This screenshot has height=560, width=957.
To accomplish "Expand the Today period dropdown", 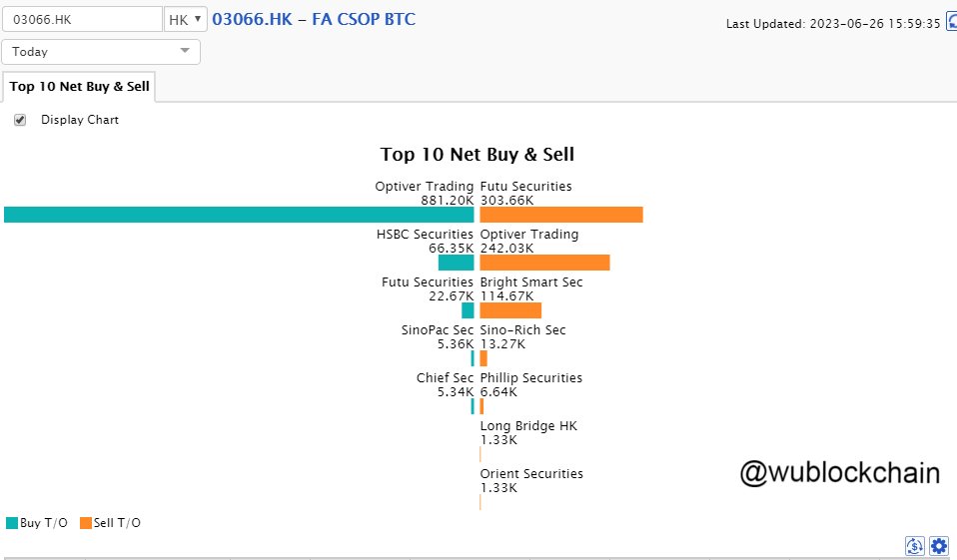I will point(101,52).
